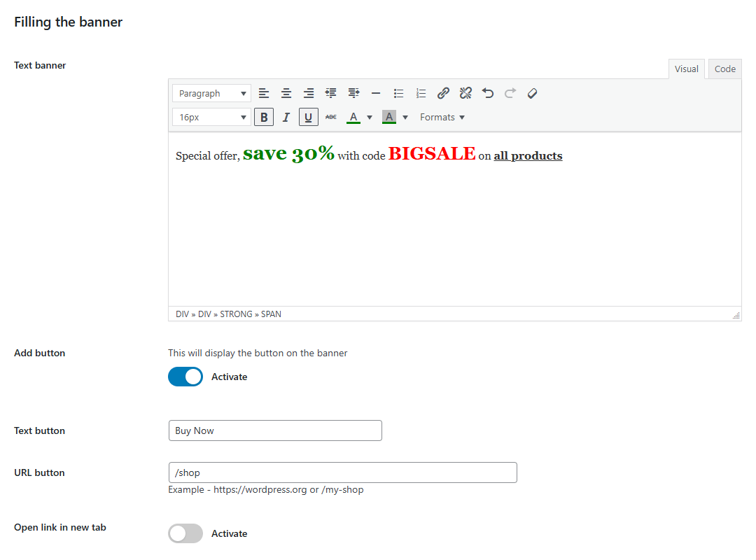The width and height of the screenshot is (756, 560).
Task: Create a bulleted list
Action: coord(398,93)
